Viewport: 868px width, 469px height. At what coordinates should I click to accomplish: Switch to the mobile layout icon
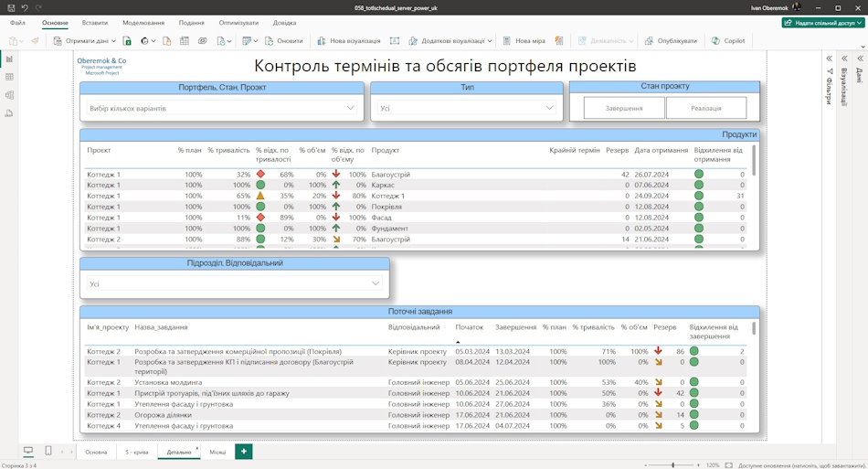(x=48, y=452)
